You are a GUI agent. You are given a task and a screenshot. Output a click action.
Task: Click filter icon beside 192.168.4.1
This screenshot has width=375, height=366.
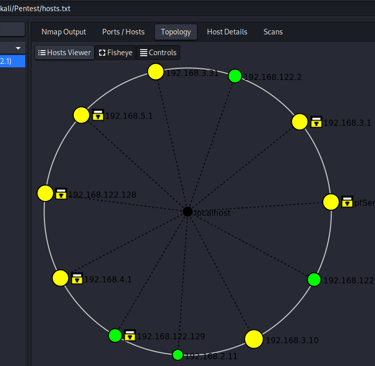click(77, 278)
